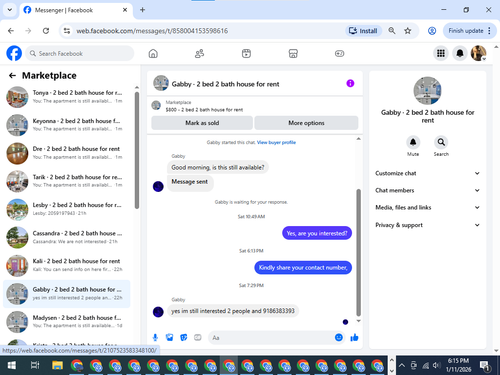This screenshot has height=375, width=500.
Task: Open Lesby's house for rent conversation
Action: pyautogui.click(x=67, y=209)
